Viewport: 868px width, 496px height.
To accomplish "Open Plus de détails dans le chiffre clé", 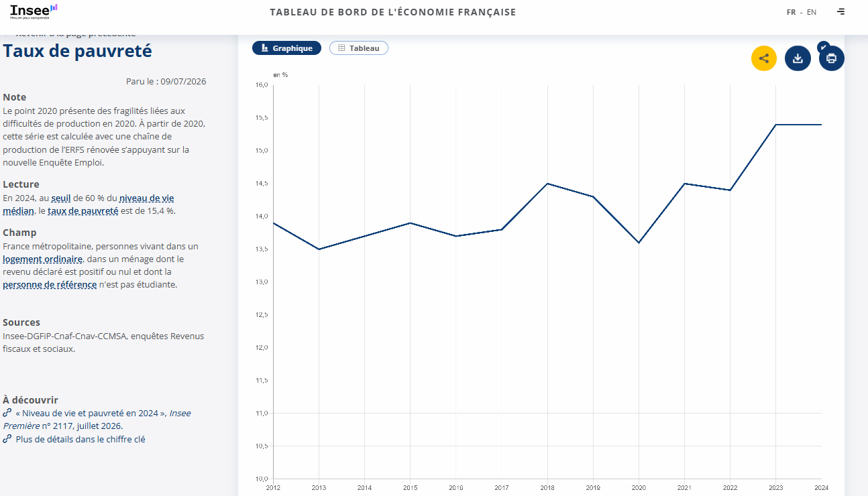I will point(80,440).
